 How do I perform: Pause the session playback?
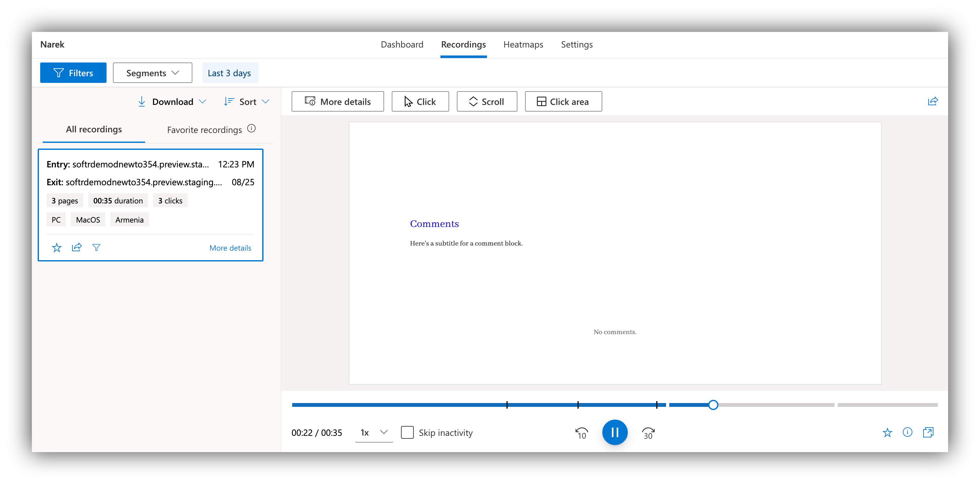[x=615, y=432]
